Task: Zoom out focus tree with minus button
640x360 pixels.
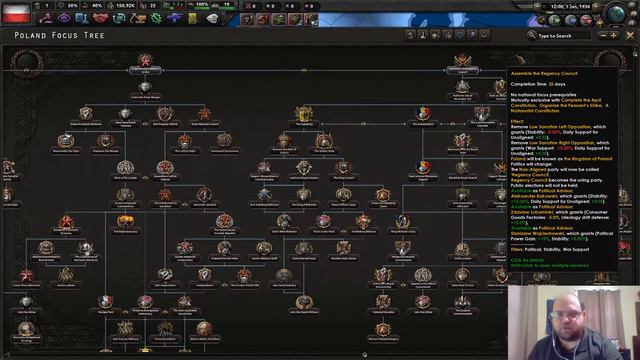Action: point(603,36)
